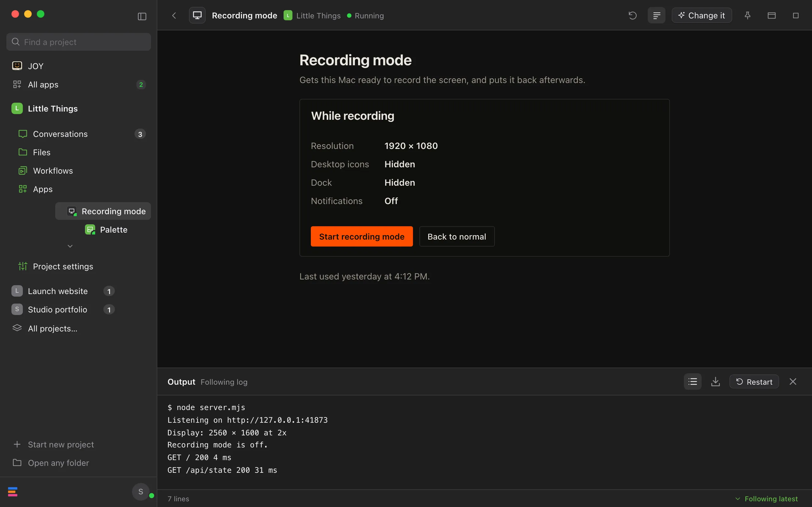Viewport: 812px width, 507px height.
Task: Toggle the list view icon in Output
Action: pyautogui.click(x=692, y=382)
